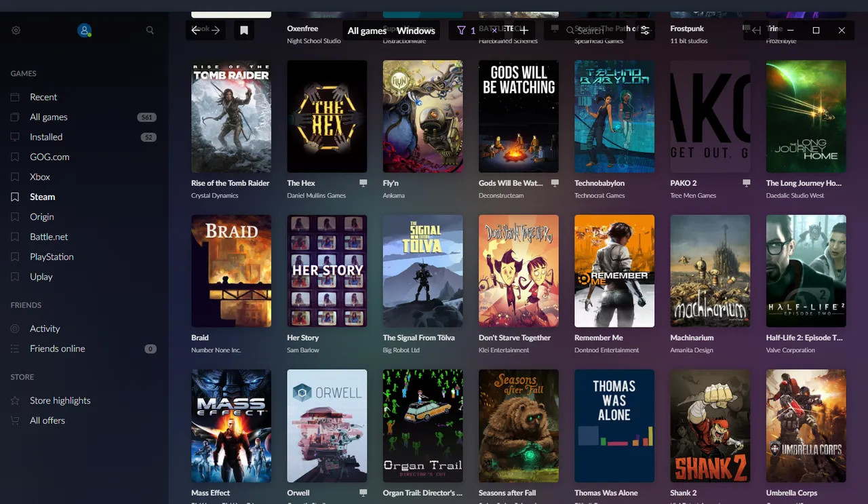
Task: Open the Umbrella Corps cover
Action: pos(806,426)
